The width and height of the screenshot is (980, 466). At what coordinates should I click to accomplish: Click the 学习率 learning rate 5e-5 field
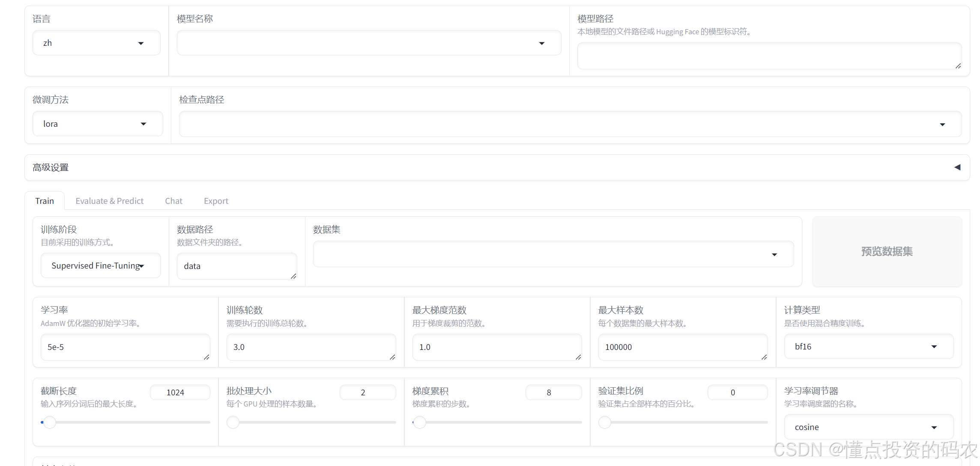(x=125, y=347)
